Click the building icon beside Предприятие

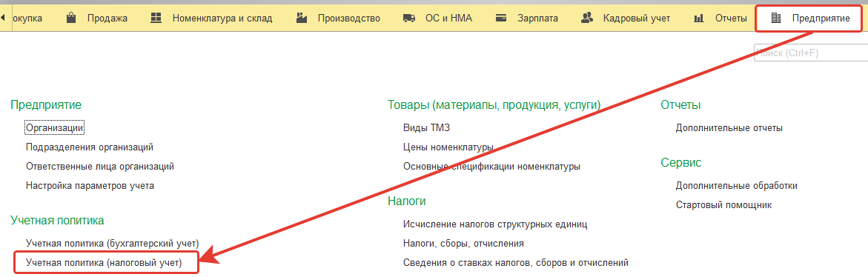point(776,19)
